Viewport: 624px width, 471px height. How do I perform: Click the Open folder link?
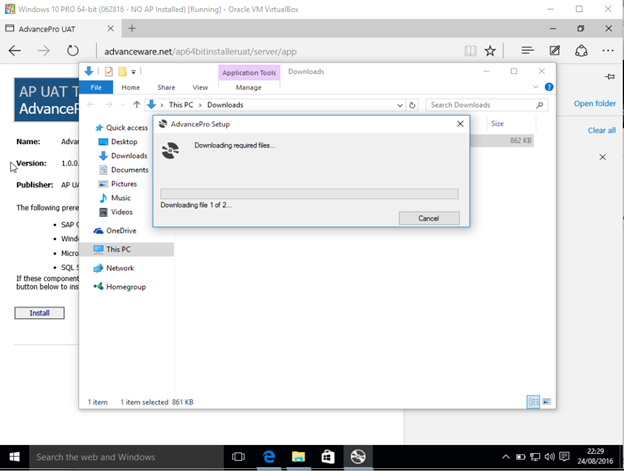point(594,104)
